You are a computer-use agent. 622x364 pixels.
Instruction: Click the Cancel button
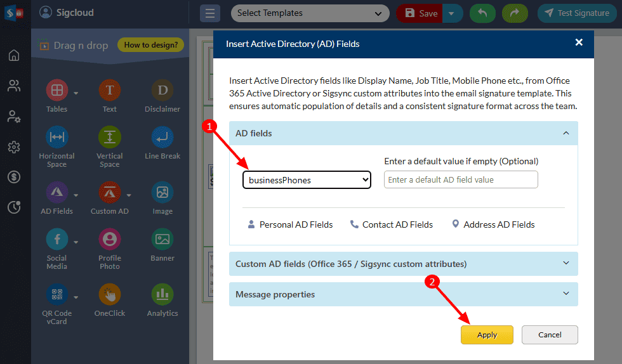click(x=550, y=335)
